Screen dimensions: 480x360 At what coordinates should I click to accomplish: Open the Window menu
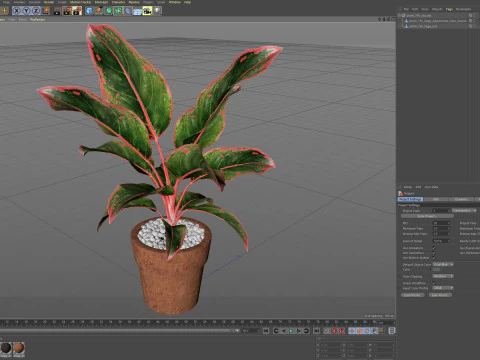point(175,2)
